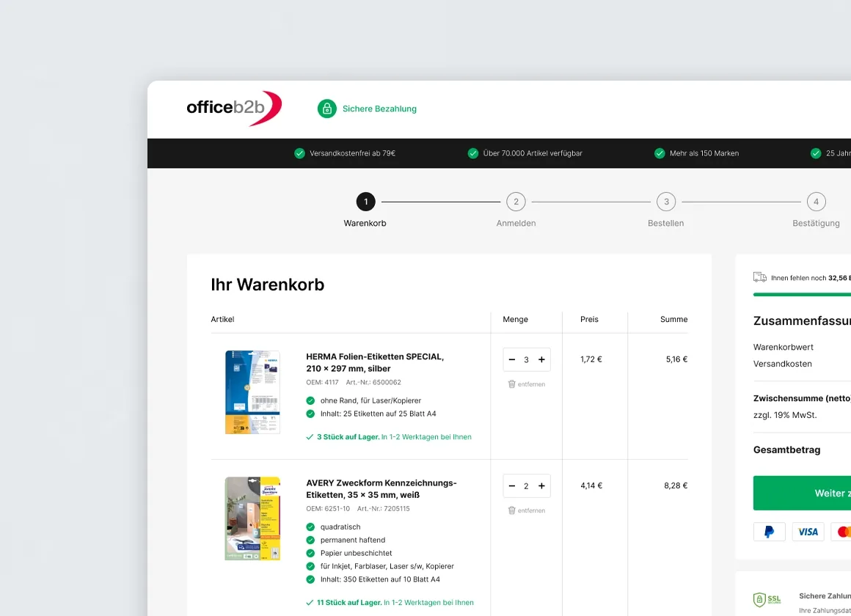Click Artikel column header

point(222,319)
